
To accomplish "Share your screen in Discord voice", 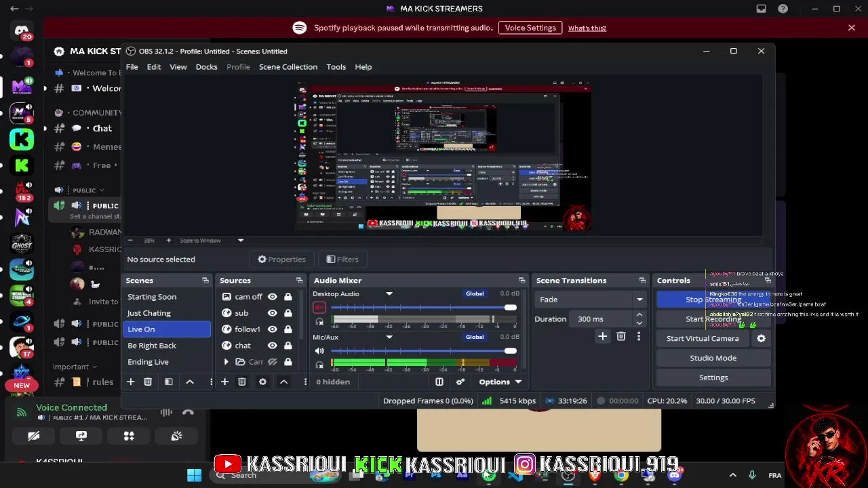I will pyautogui.click(x=81, y=436).
